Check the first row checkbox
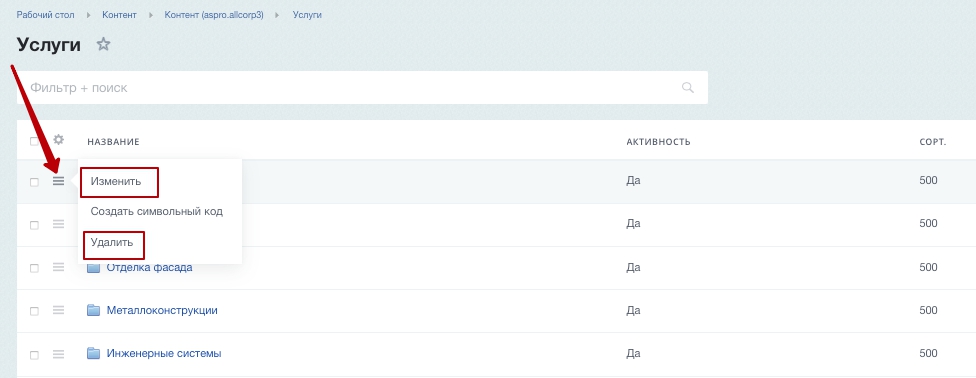Screen dimensions: 976x378 click(x=34, y=182)
